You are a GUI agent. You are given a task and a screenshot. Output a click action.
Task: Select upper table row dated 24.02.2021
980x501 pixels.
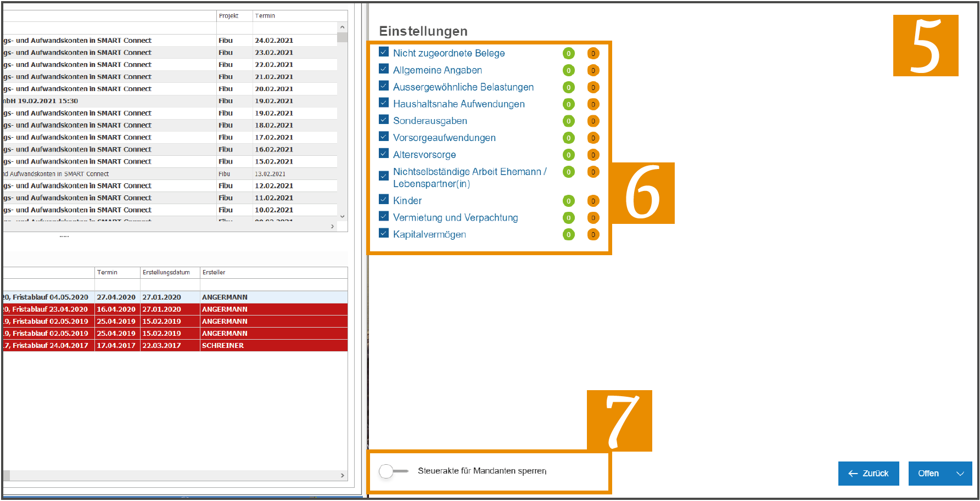click(170, 41)
